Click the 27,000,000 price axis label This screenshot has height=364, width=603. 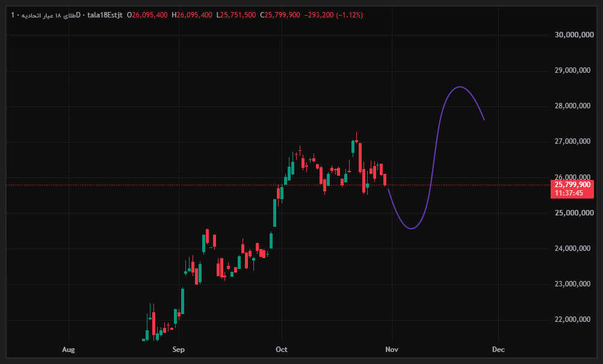click(573, 141)
